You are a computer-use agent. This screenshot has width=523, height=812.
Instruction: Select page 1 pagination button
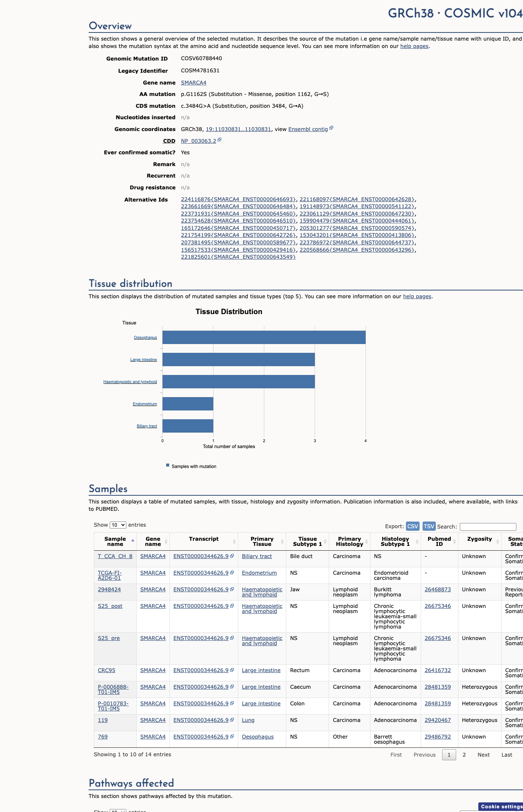click(449, 755)
